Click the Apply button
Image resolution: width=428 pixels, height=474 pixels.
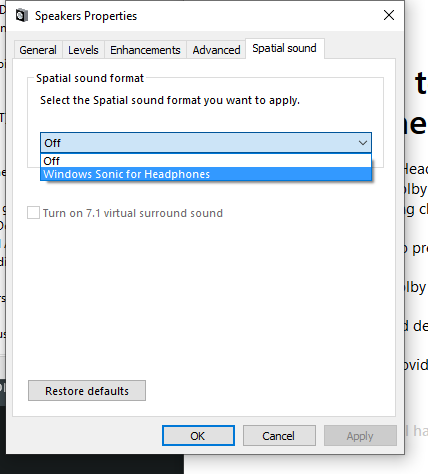coord(360,436)
